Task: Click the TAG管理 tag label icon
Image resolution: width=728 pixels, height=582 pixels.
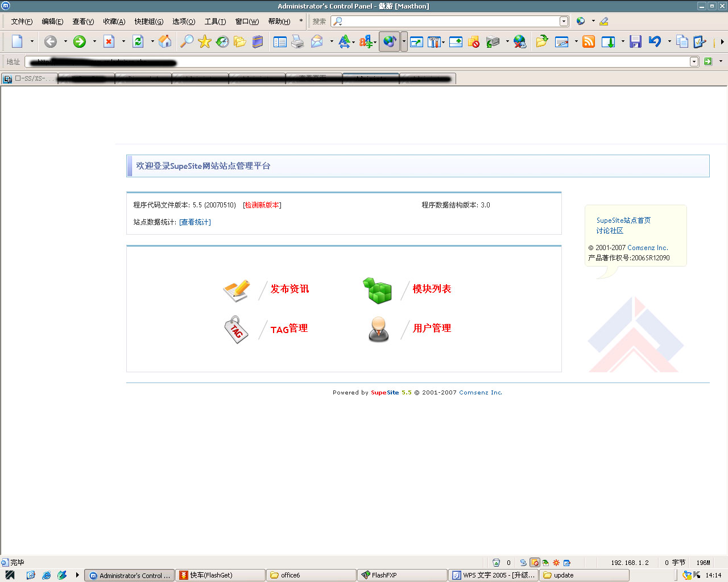Action: [237, 330]
